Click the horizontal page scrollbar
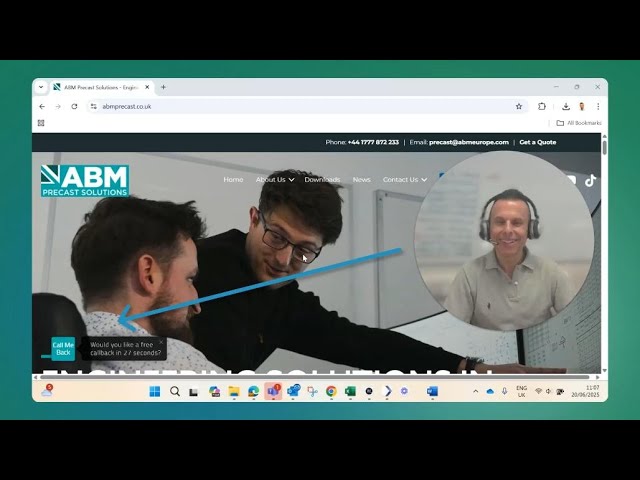This screenshot has width=640, height=480. 316,377
